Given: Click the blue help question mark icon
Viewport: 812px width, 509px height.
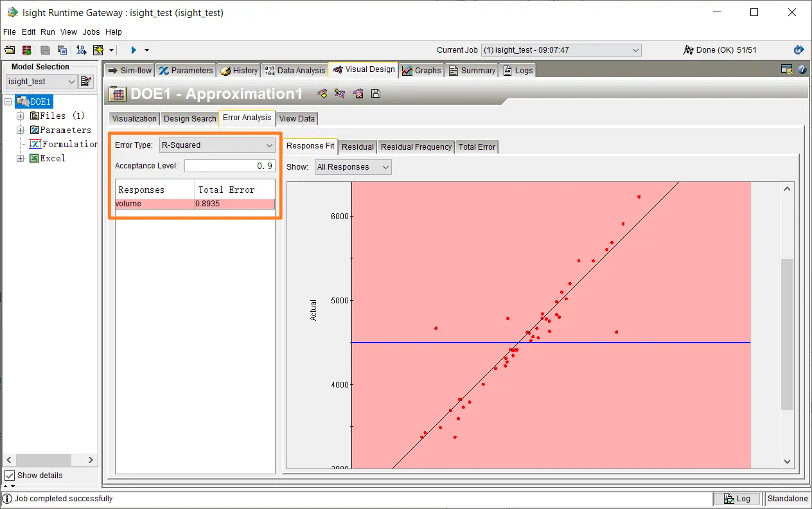Looking at the screenshot, I should 802,69.
